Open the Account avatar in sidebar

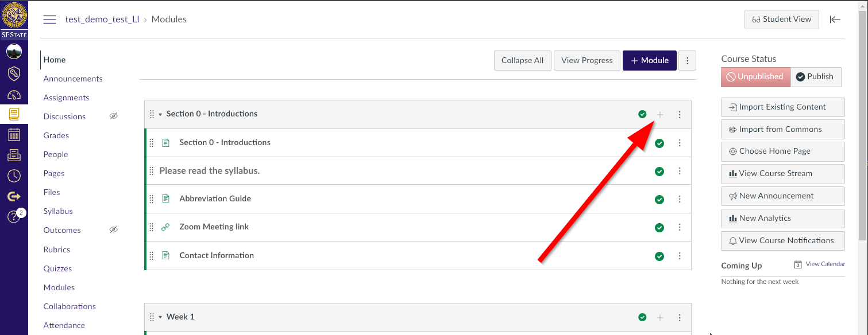coord(14,51)
